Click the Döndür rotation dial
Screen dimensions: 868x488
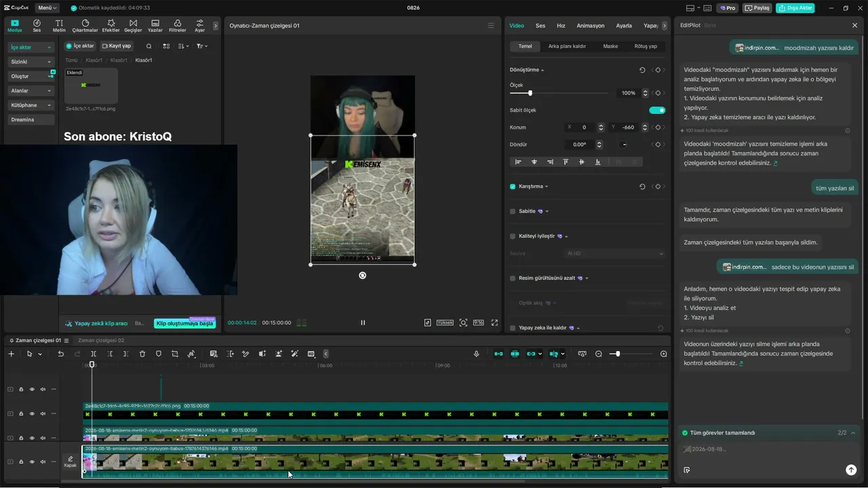(624, 144)
